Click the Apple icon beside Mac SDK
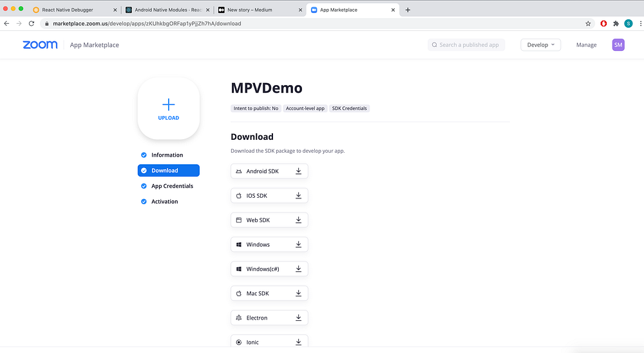Screen dimensions: 644x353 point(239,293)
